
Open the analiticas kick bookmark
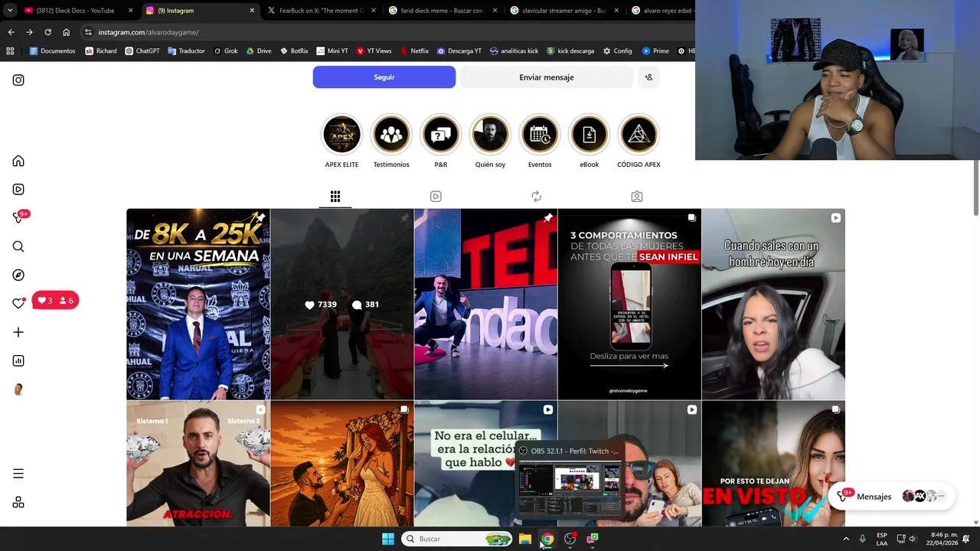pos(513,51)
